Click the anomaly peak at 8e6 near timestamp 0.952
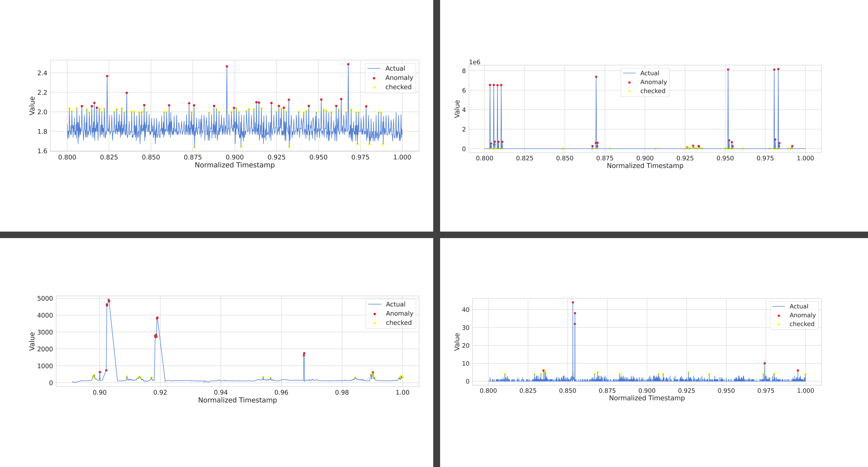Viewport: 868px width, 467px height. click(728, 70)
